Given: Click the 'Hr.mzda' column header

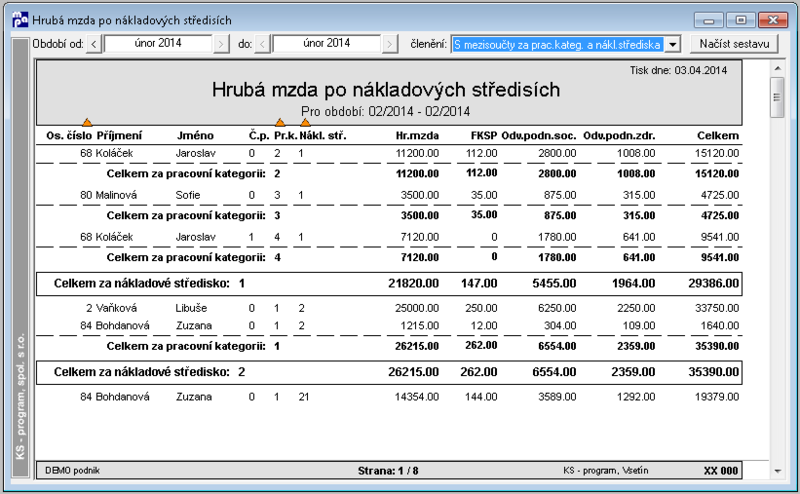Looking at the screenshot, I should (x=417, y=136).
